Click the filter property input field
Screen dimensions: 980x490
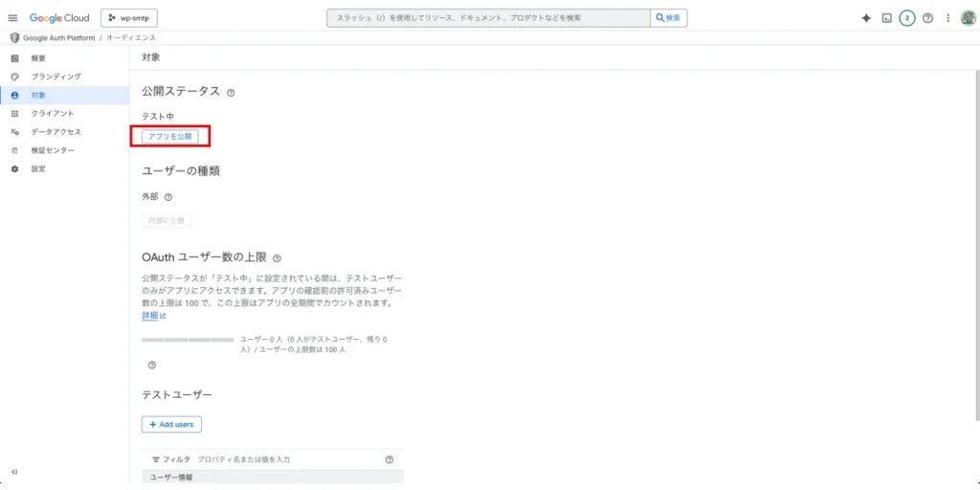pos(287,460)
